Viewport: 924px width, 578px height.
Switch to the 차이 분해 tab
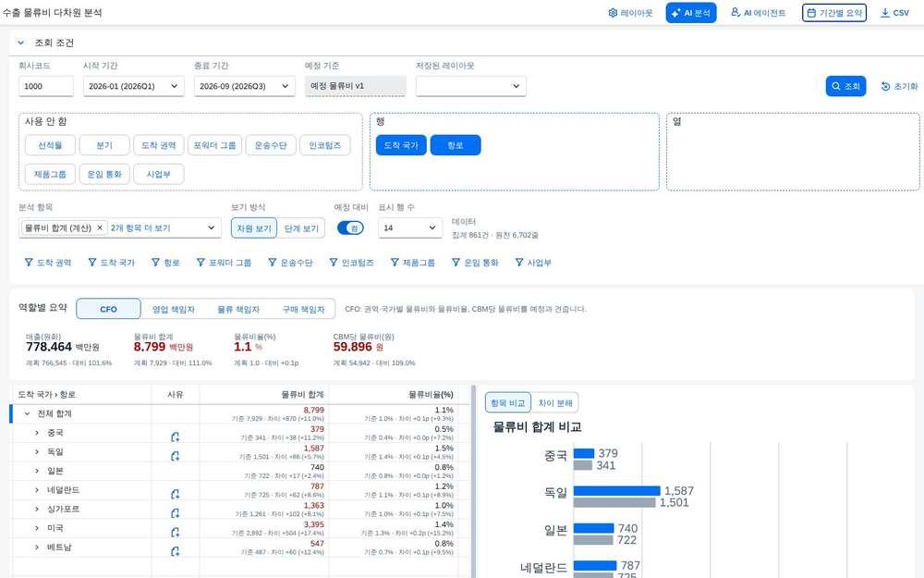click(x=555, y=403)
